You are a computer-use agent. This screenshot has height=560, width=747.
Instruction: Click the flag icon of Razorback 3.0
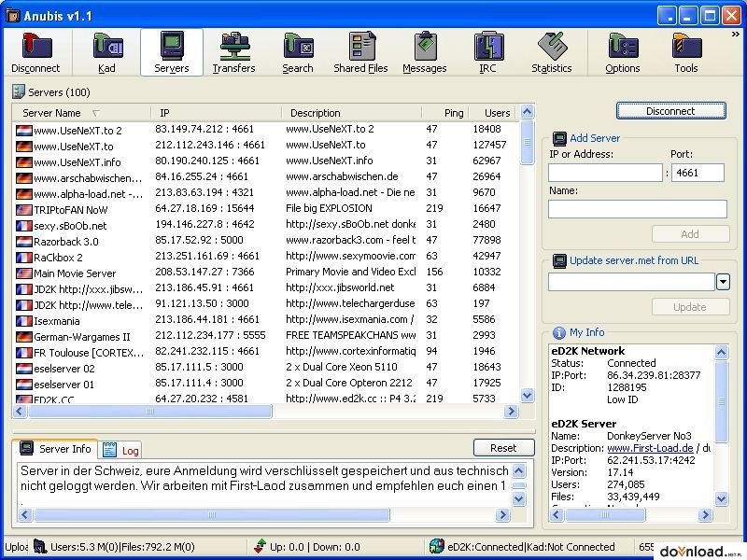24,242
